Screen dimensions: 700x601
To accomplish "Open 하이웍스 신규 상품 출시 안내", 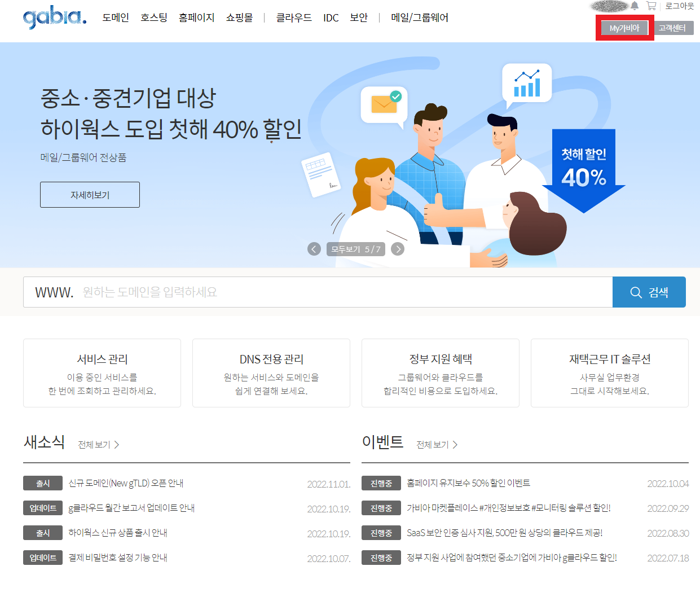I will coord(118,533).
